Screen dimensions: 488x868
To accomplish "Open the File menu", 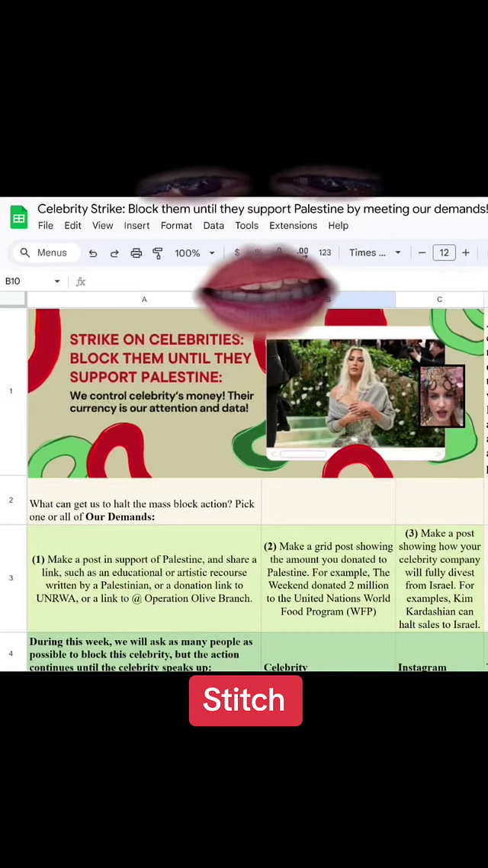I will pos(46,225).
